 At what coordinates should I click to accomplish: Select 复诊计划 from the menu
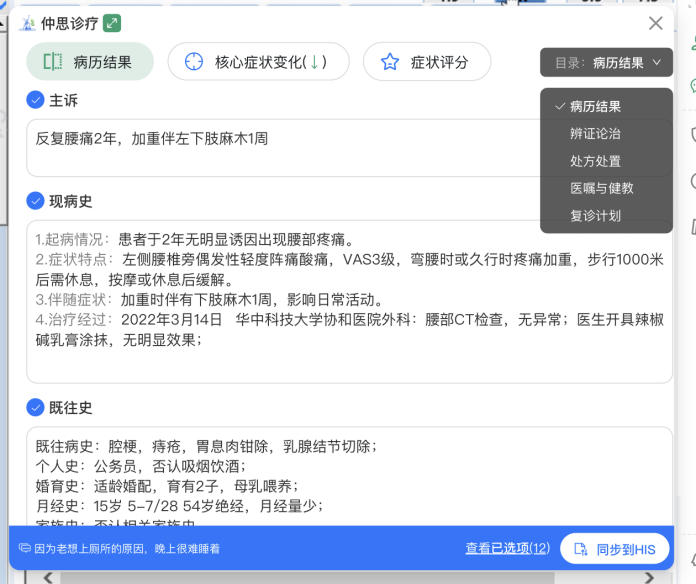(x=595, y=215)
